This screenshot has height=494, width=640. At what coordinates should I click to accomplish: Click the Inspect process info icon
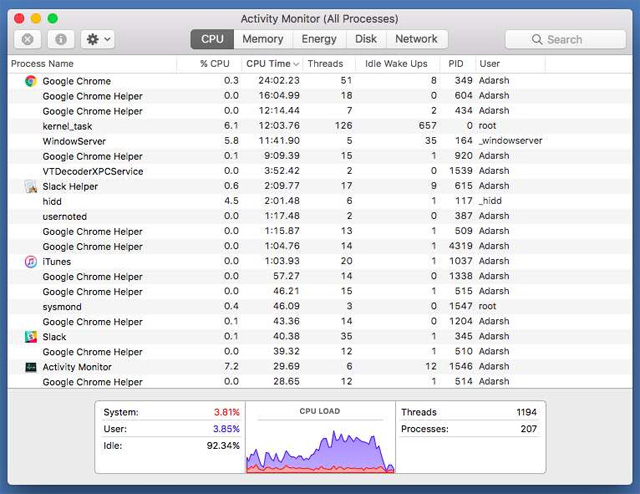tap(60, 39)
